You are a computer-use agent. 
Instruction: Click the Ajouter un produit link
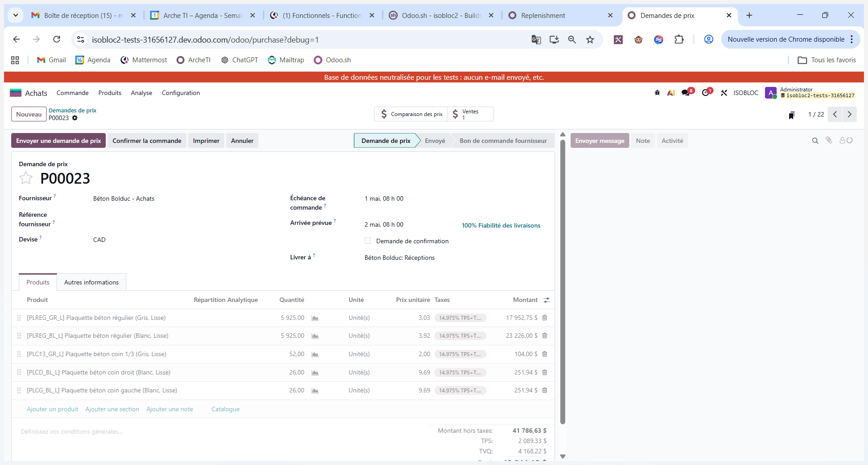point(52,409)
